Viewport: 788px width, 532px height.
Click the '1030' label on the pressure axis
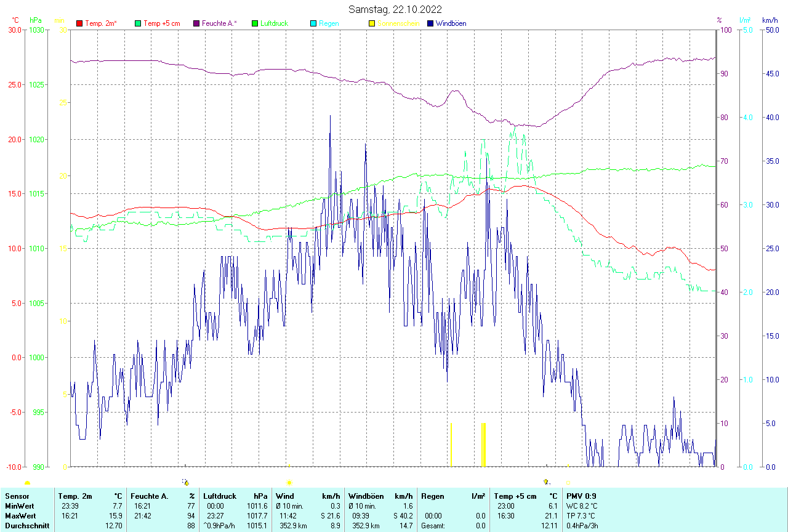[x=37, y=30]
